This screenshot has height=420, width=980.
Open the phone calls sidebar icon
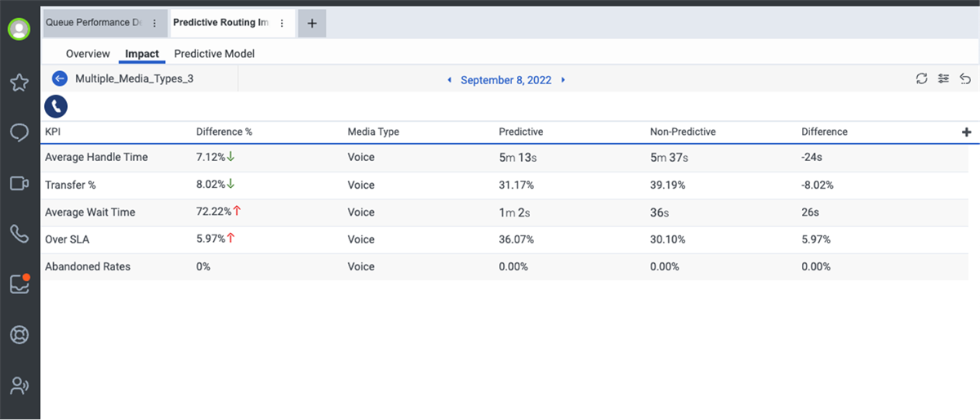pyautogui.click(x=19, y=234)
